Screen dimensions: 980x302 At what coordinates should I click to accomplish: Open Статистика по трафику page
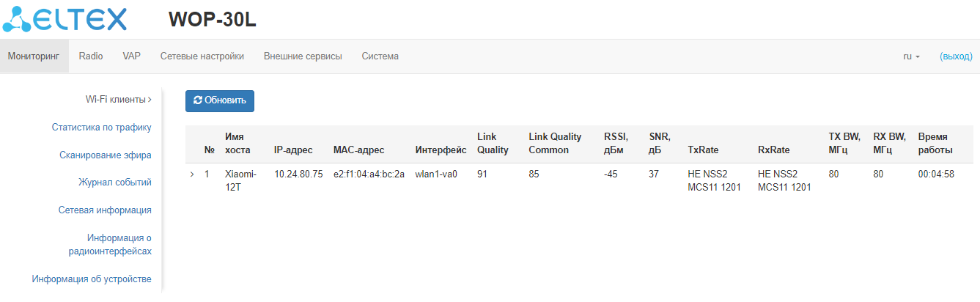[101, 128]
